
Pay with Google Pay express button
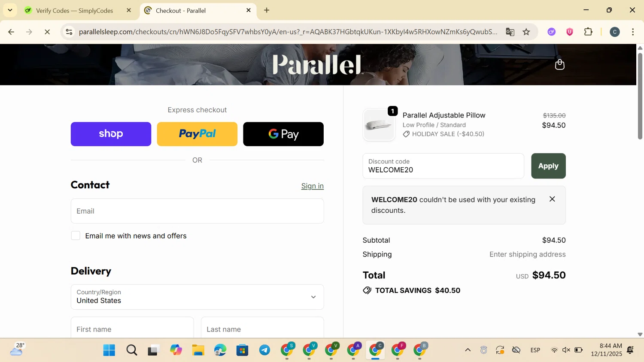point(283,134)
